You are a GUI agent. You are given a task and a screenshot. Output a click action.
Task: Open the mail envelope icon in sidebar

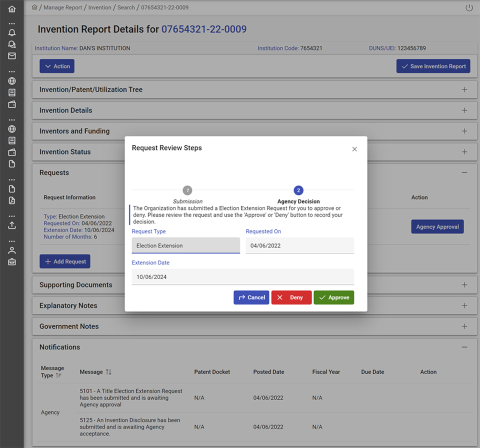click(x=12, y=56)
